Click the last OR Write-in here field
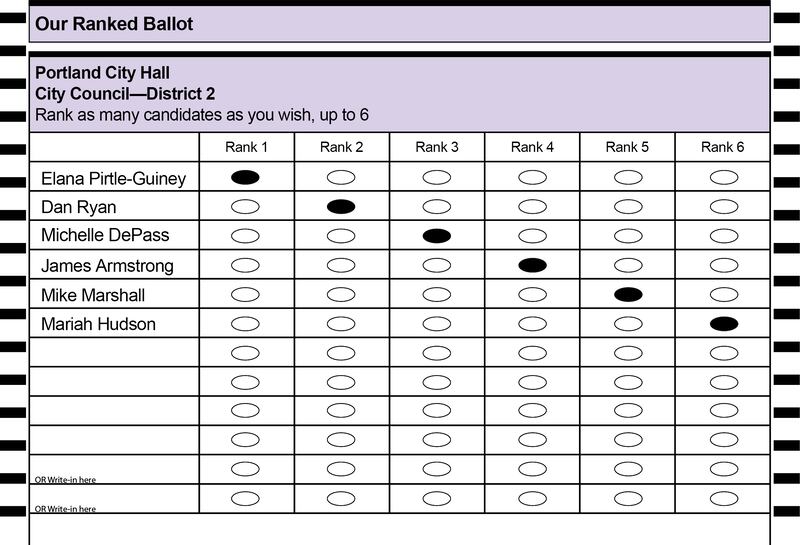This screenshot has height=545, width=800. tap(114, 499)
